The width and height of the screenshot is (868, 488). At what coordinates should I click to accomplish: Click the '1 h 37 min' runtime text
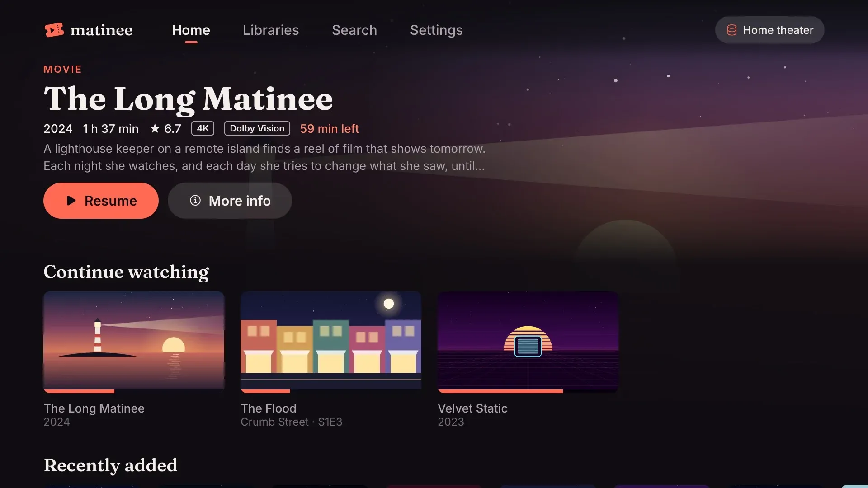click(x=111, y=129)
